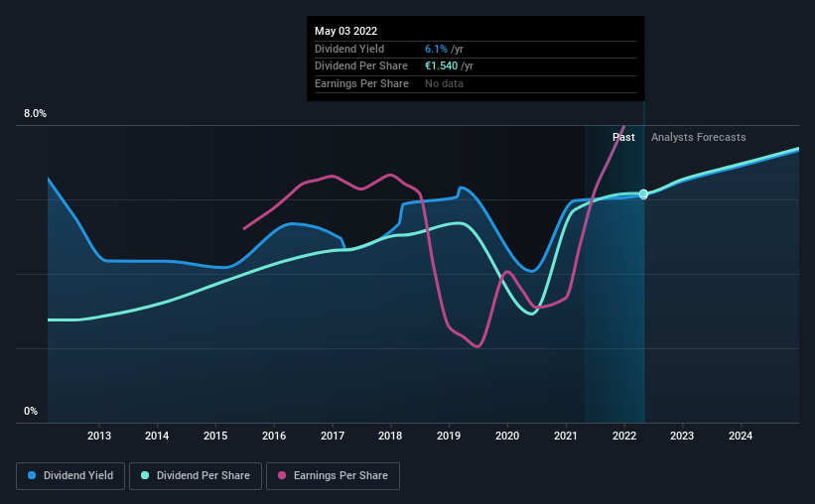
Task: Click the 'Past' region label
Action: tap(623, 137)
